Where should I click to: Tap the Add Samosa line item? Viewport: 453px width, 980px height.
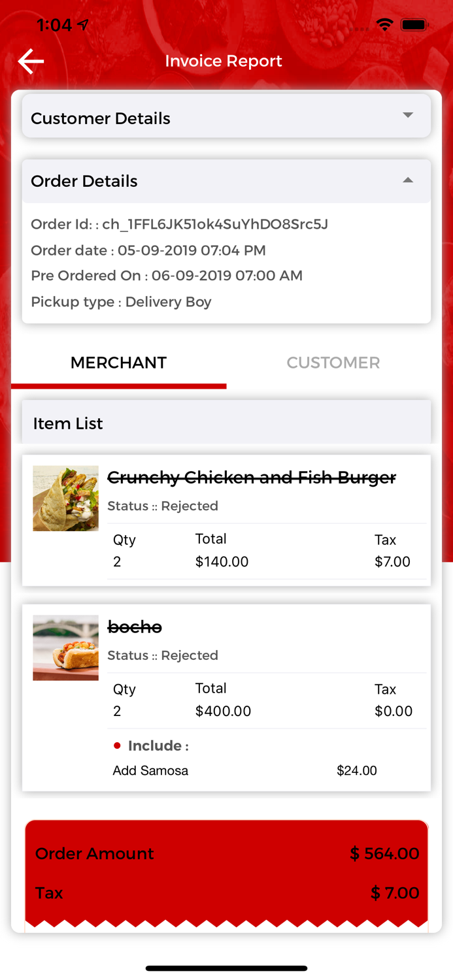[150, 770]
